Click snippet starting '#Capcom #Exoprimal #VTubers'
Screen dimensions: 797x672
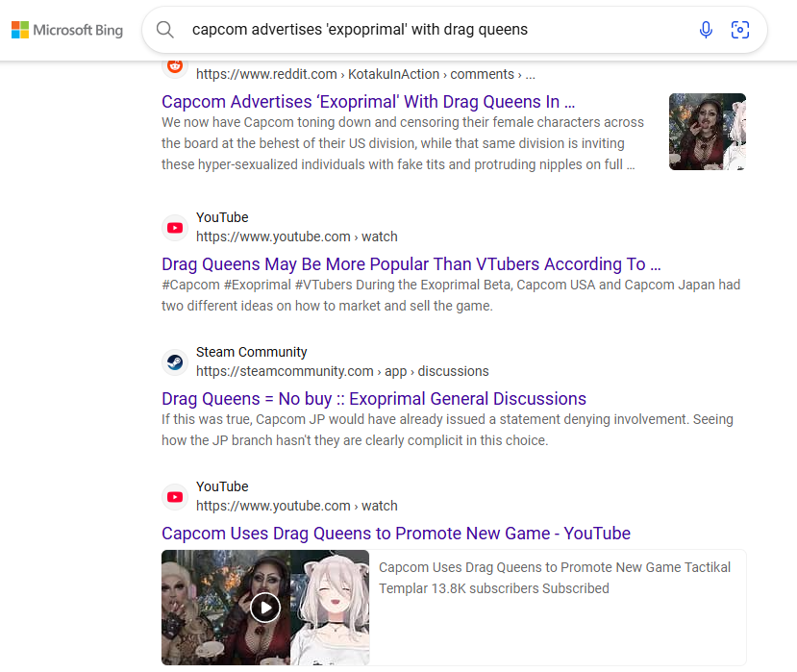pyautogui.click(x=451, y=295)
